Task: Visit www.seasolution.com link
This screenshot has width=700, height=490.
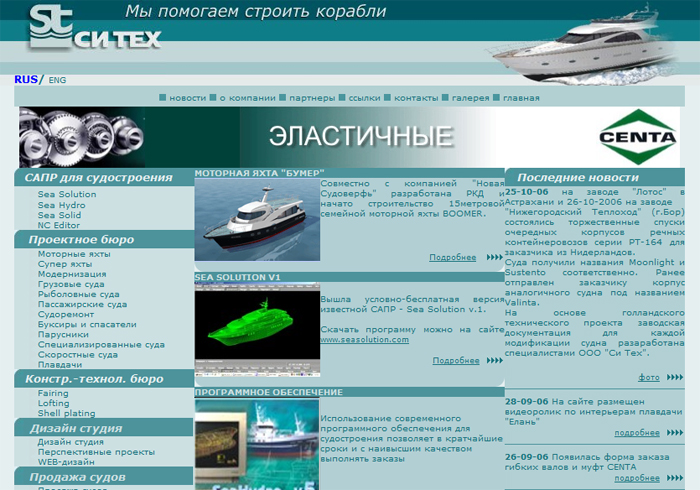Action: click(x=365, y=340)
